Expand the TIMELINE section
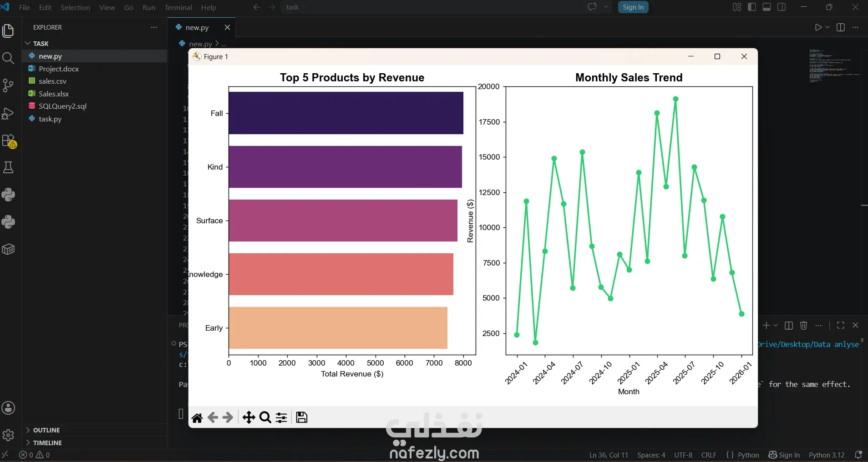The width and height of the screenshot is (868, 462). (47, 443)
